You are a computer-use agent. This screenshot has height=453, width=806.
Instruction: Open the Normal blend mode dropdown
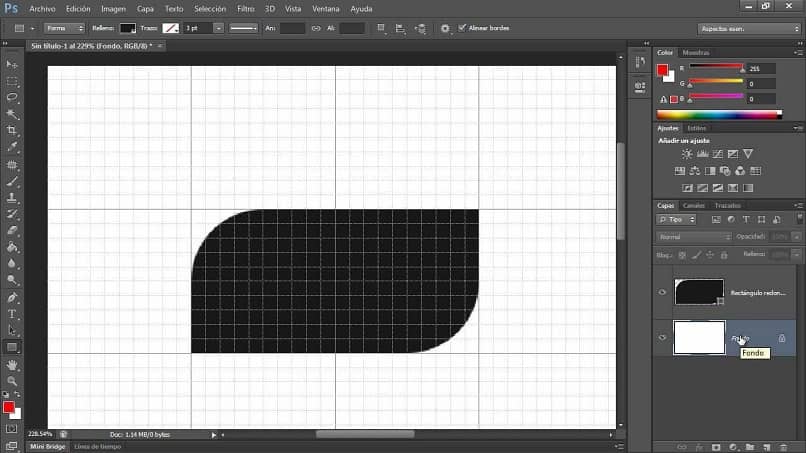tap(694, 237)
